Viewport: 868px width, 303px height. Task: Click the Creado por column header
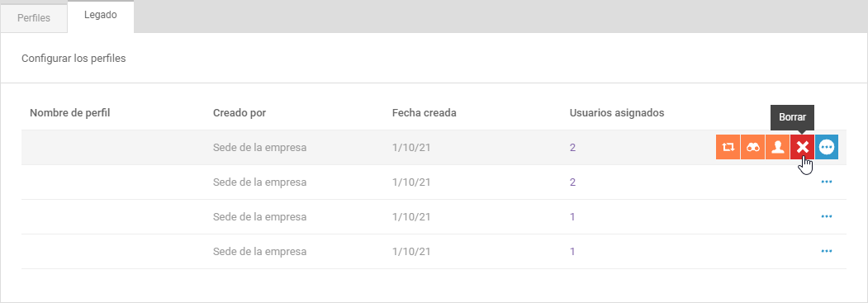(x=240, y=113)
